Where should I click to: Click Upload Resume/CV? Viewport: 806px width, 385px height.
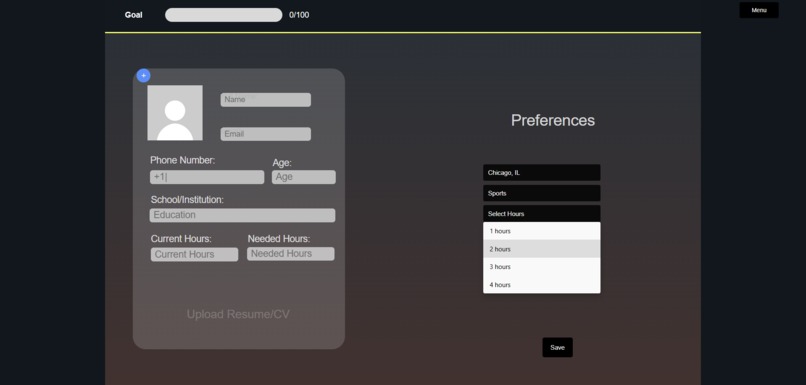pyautogui.click(x=238, y=314)
